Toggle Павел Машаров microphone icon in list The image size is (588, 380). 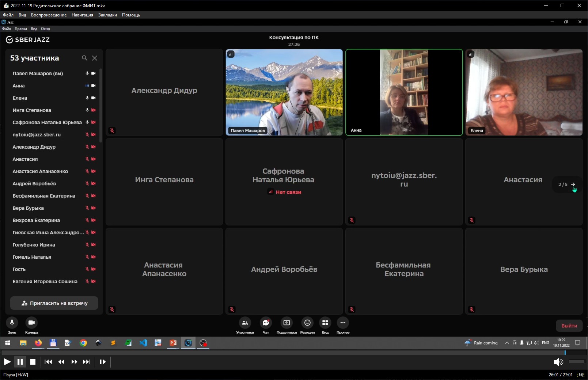tap(87, 73)
